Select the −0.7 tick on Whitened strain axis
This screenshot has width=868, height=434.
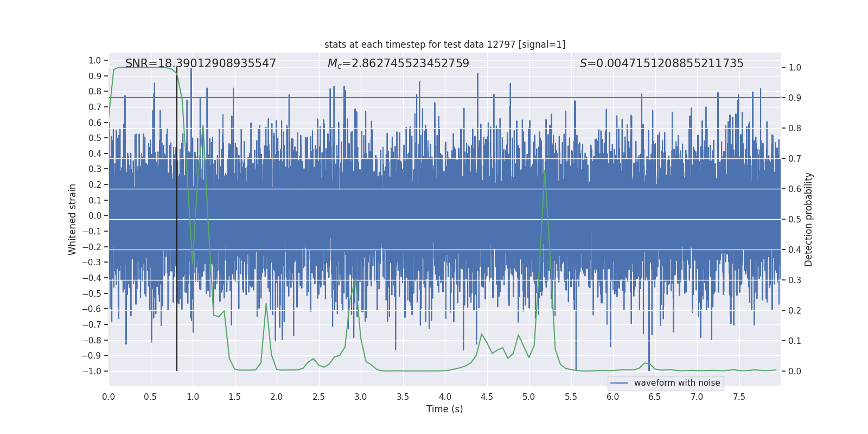[92, 324]
